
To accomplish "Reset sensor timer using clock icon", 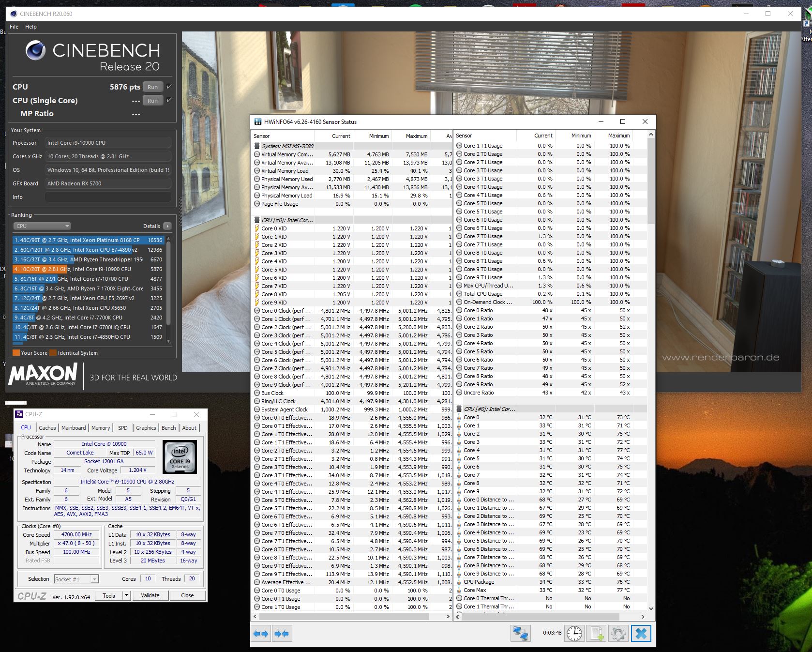I will click(x=574, y=634).
